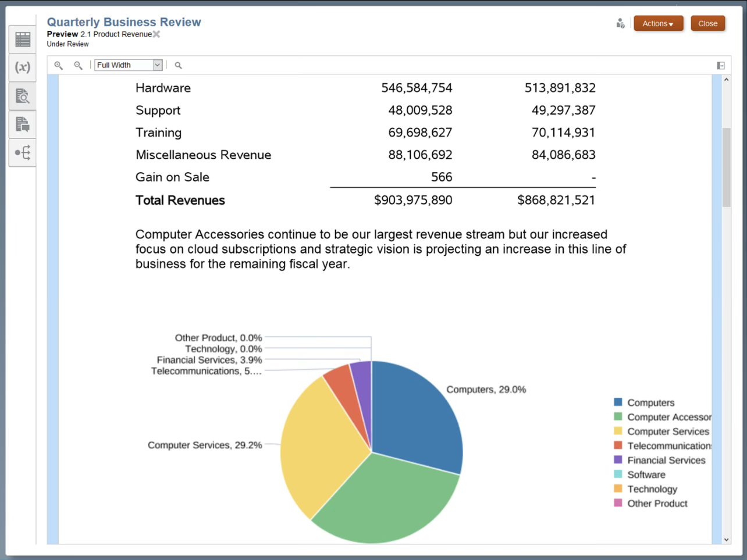Viewport: 747px width, 560px height.
Task: Open the Full Width zoom dropdown
Action: click(157, 65)
